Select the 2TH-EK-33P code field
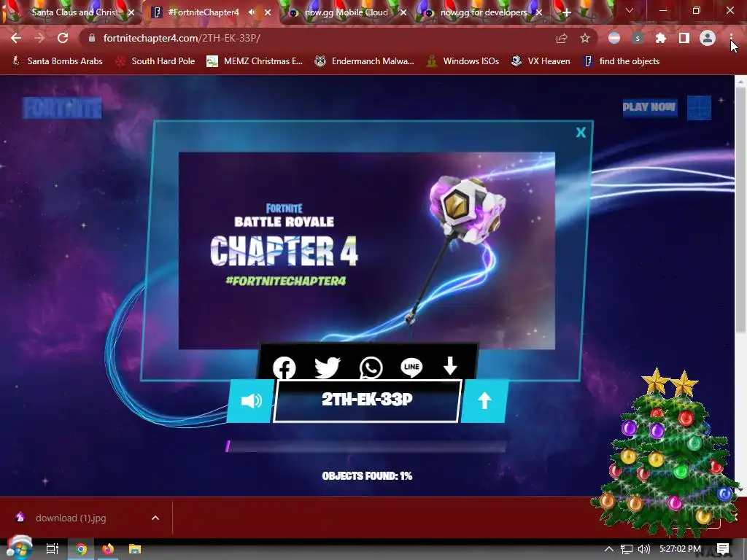This screenshot has width=747, height=560. [x=367, y=401]
